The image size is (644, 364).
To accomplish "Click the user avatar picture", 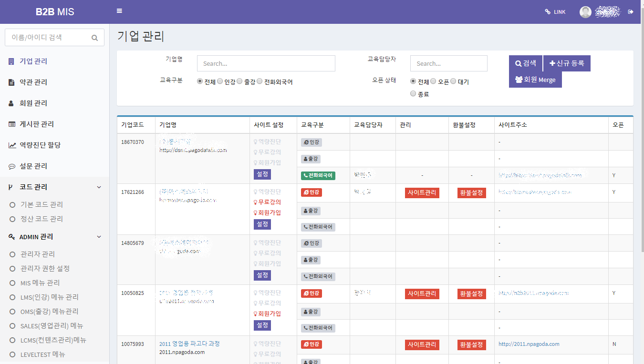I will (585, 12).
